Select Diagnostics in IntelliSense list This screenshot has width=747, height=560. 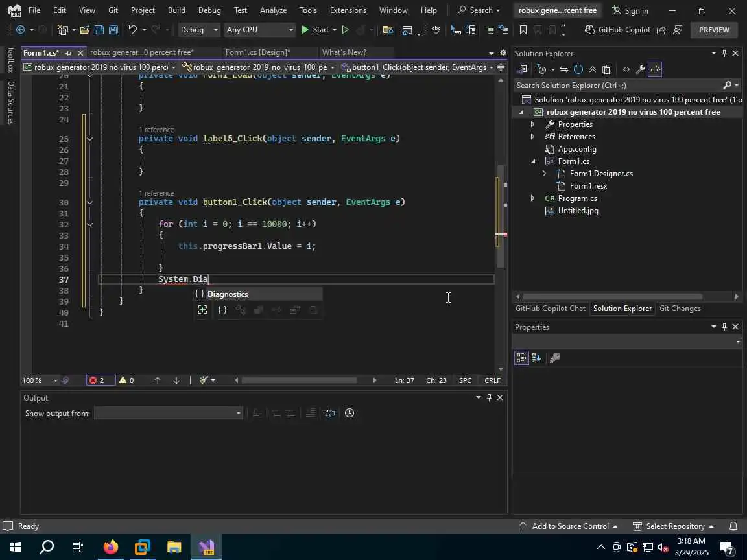[258, 294]
